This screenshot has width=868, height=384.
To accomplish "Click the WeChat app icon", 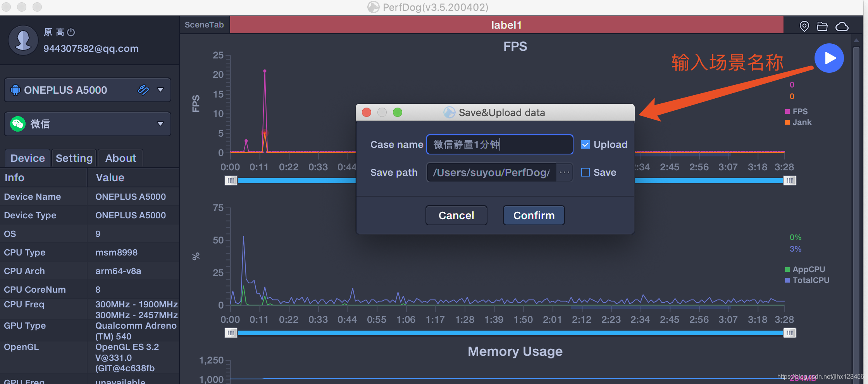I will [18, 124].
